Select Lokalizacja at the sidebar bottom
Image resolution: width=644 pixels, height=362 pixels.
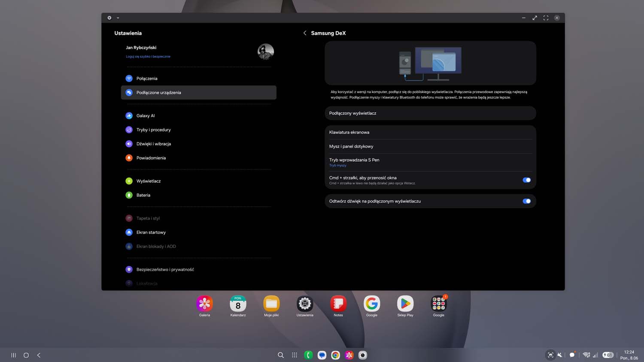199,284
